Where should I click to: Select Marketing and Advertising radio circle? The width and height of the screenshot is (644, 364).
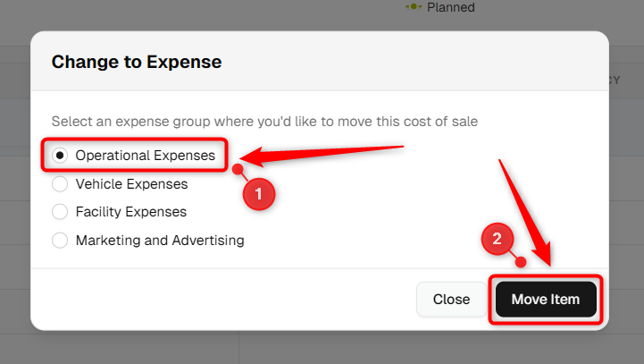click(60, 241)
